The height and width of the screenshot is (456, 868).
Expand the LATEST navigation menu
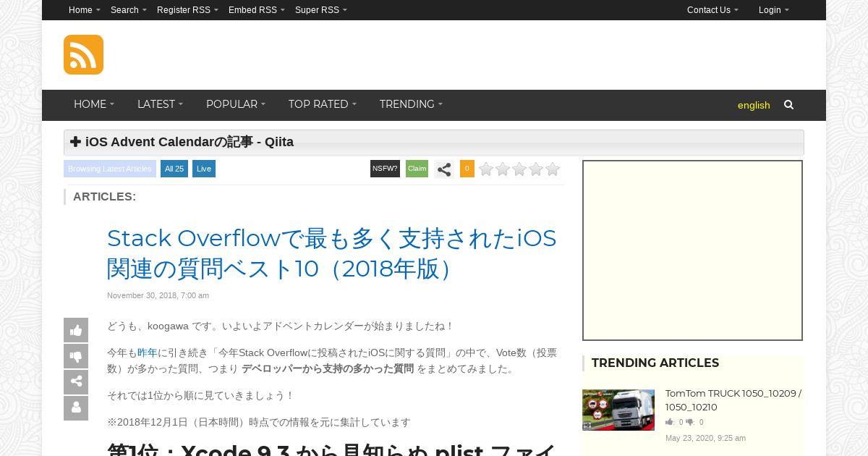click(160, 104)
